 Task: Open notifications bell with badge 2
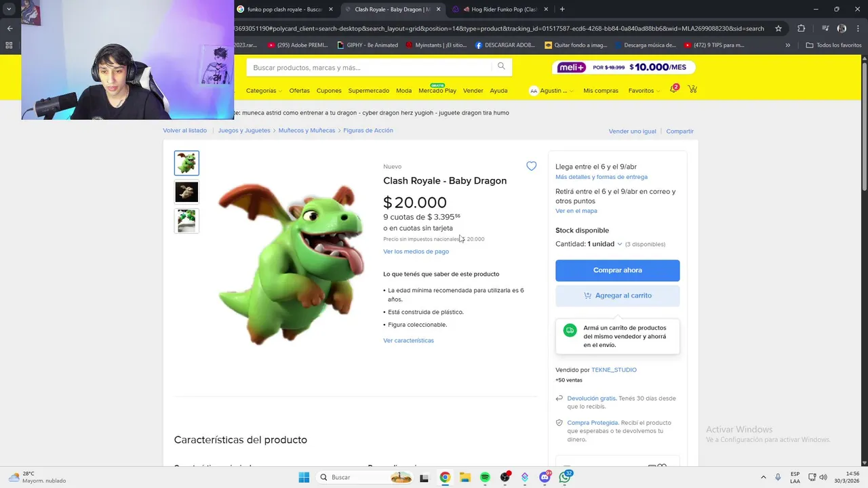click(x=674, y=89)
